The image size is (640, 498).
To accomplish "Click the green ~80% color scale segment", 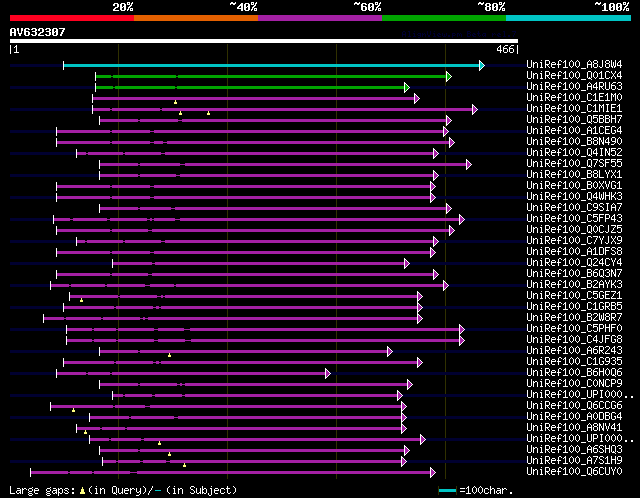I will (444, 18).
